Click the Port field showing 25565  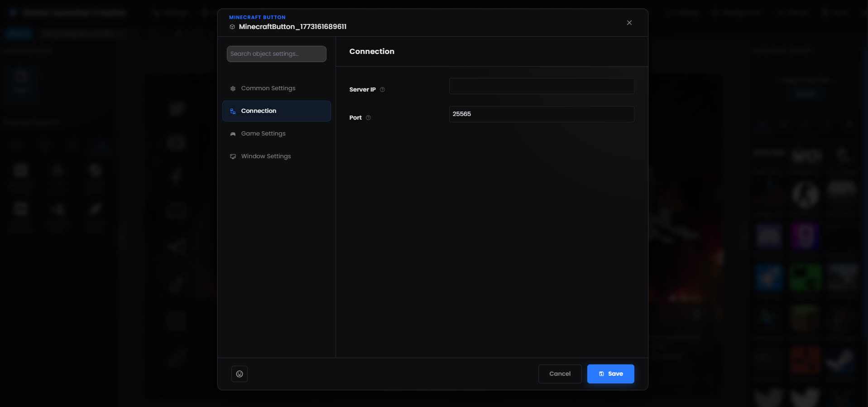pyautogui.click(x=541, y=114)
